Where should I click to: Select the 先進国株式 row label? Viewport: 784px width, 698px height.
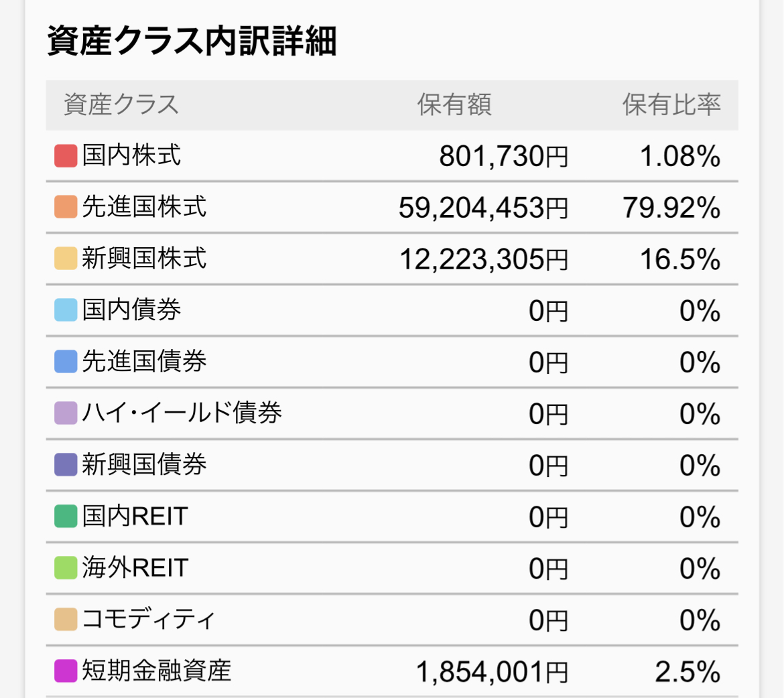coord(144,207)
